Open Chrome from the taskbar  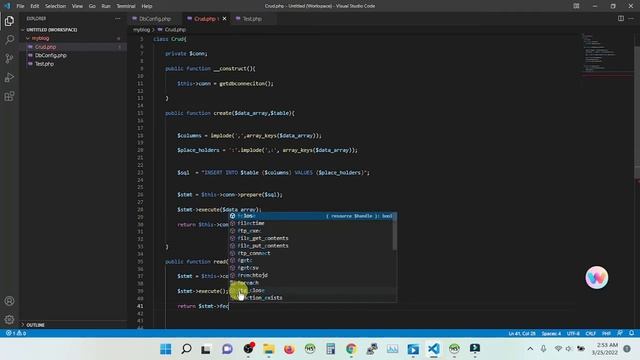point(351,349)
